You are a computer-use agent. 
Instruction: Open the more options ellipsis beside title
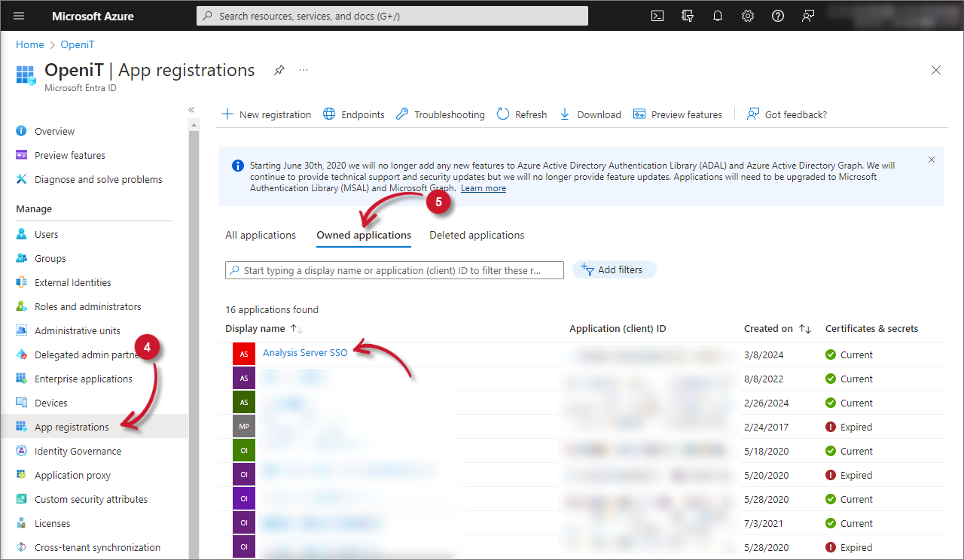point(304,70)
